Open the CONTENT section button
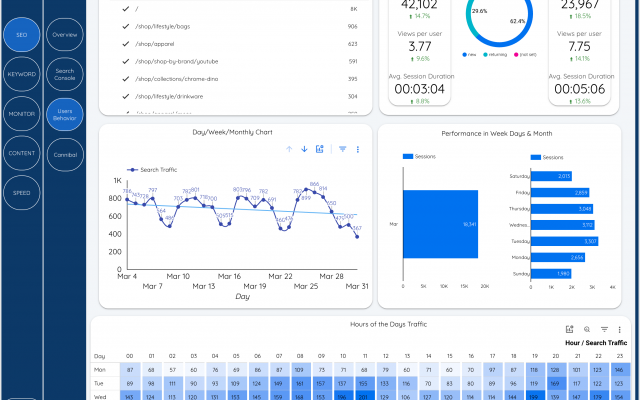This screenshot has height=400, width=640. (21, 153)
